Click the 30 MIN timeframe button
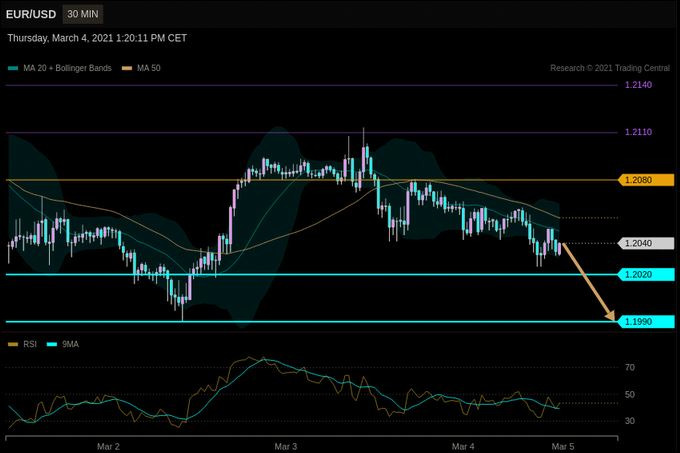Screen dimensions: 680x453 [x=82, y=14]
